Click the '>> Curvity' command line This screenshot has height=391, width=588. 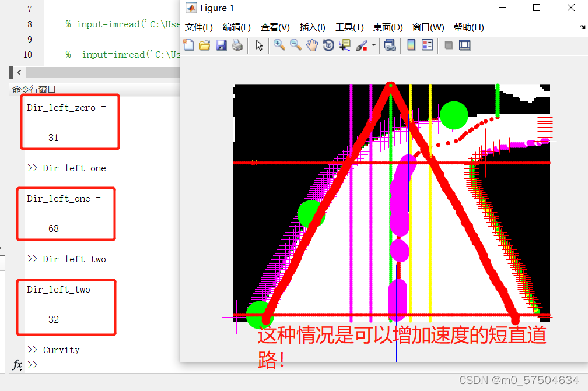click(54, 350)
